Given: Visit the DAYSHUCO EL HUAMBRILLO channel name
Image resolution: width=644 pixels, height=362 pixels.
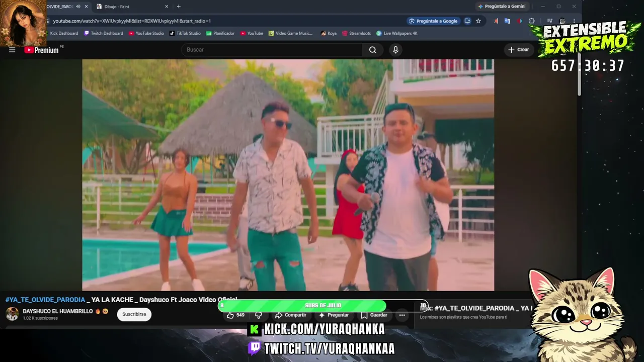Looking at the screenshot, I should [x=58, y=311].
